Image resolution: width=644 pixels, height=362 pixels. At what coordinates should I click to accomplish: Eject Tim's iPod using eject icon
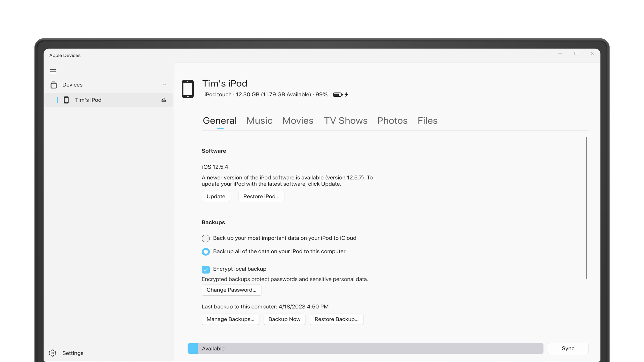pyautogui.click(x=163, y=100)
